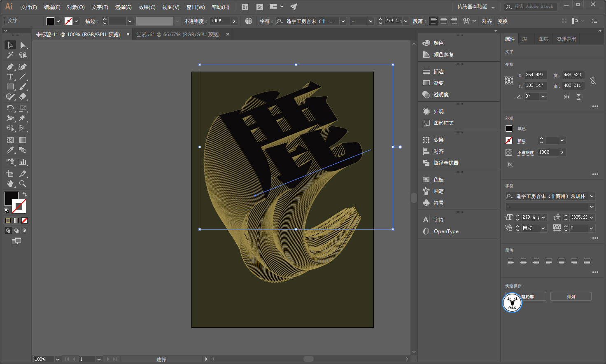Select the Artboard tool
606x364 pixels.
(x=10, y=174)
